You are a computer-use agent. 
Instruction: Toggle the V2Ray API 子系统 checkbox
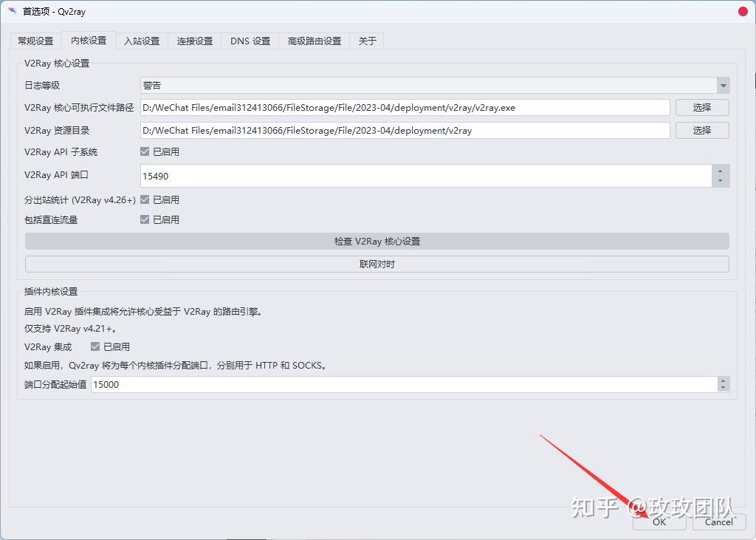[x=145, y=151]
